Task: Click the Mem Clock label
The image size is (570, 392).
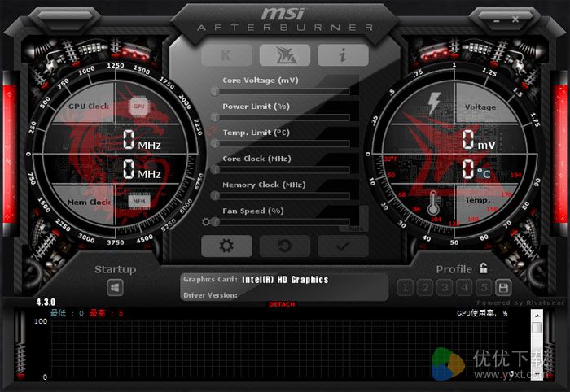Action: [89, 203]
